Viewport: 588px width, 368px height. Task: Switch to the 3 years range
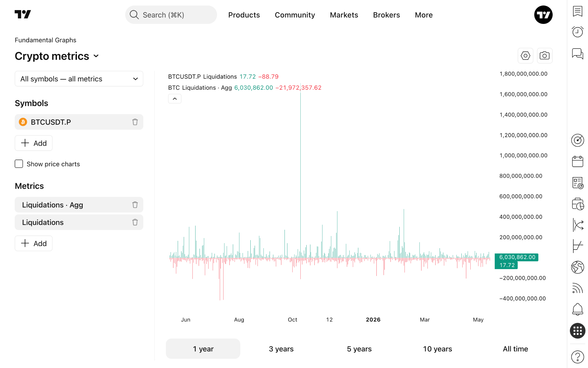(281, 349)
